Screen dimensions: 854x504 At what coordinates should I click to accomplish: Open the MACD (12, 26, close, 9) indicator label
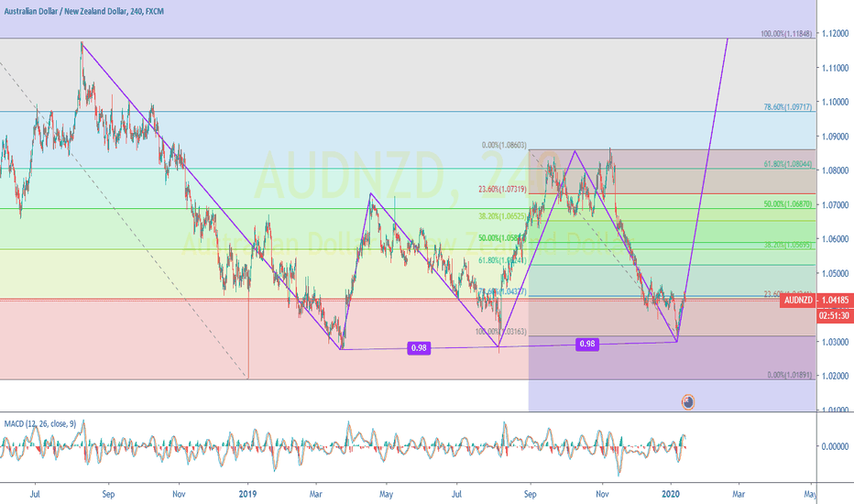45,423
